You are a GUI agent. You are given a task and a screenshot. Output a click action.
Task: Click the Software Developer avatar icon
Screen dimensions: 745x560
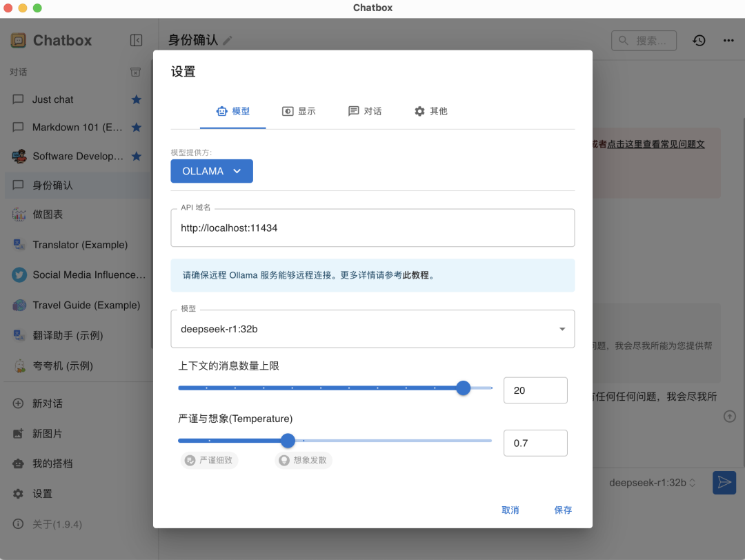tap(19, 156)
